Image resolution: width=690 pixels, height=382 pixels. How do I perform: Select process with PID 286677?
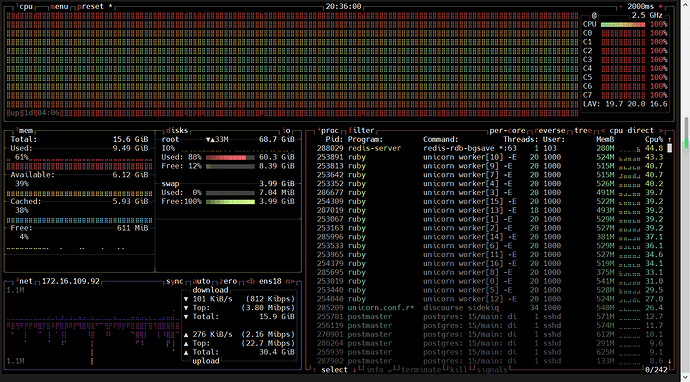[490, 192]
